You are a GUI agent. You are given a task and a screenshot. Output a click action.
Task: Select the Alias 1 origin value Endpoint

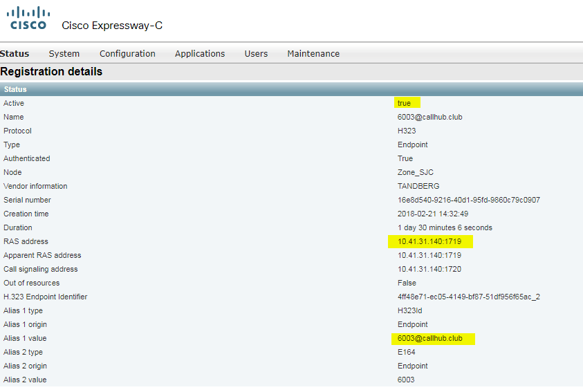coord(412,324)
